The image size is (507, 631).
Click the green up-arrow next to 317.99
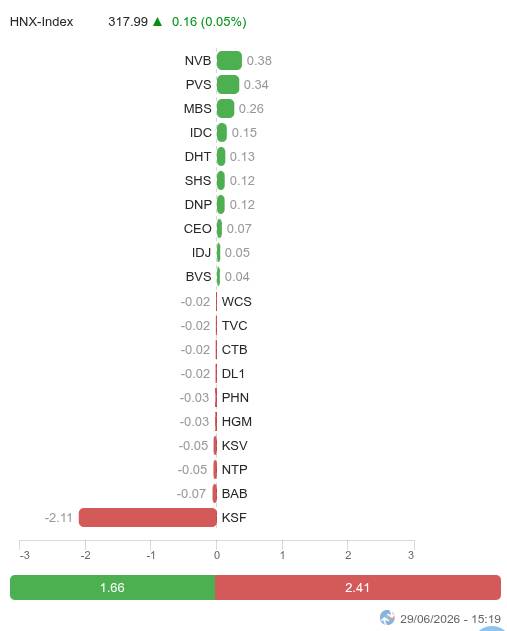click(x=157, y=21)
